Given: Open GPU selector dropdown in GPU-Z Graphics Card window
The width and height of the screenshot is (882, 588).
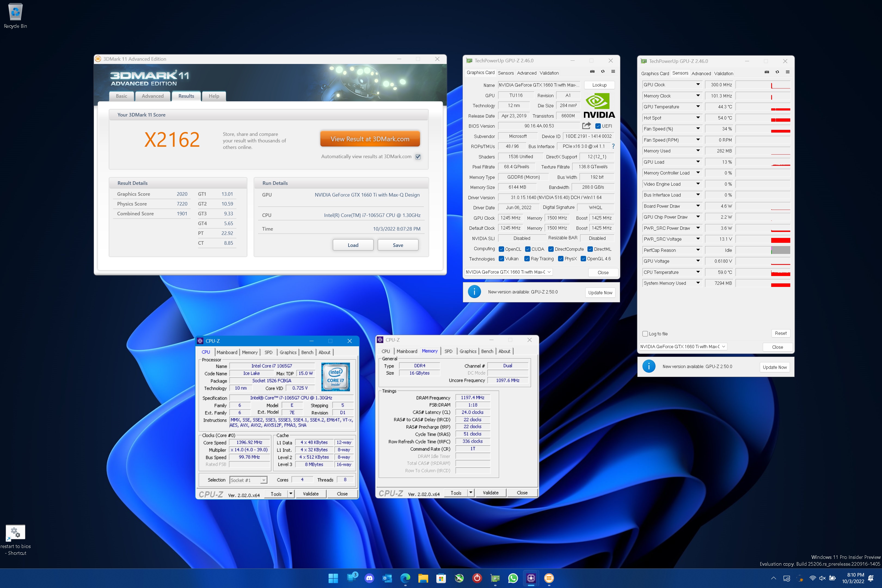Looking at the screenshot, I should (509, 272).
